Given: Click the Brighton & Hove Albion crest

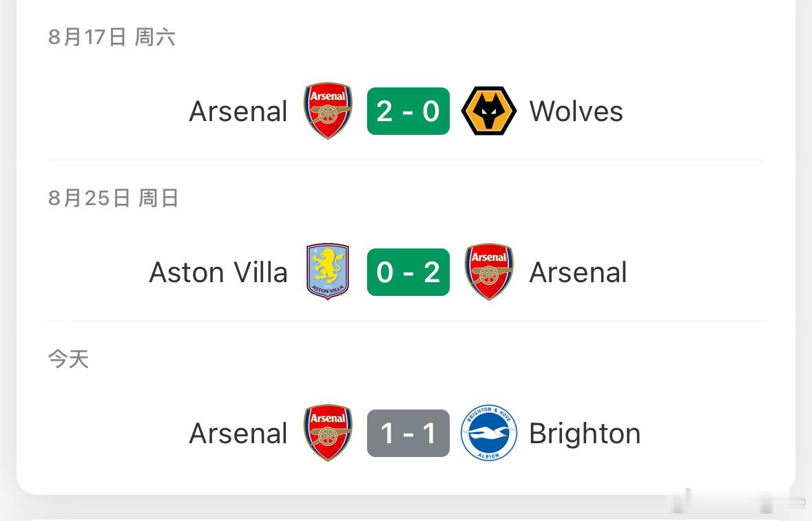Looking at the screenshot, I should click(x=488, y=432).
